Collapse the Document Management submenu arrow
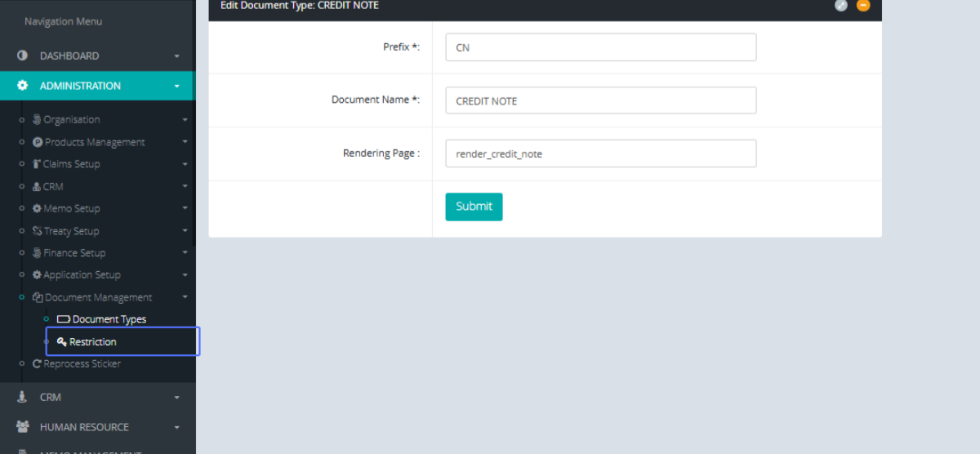The height and width of the screenshot is (454, 980). click(x=185, y=298)
